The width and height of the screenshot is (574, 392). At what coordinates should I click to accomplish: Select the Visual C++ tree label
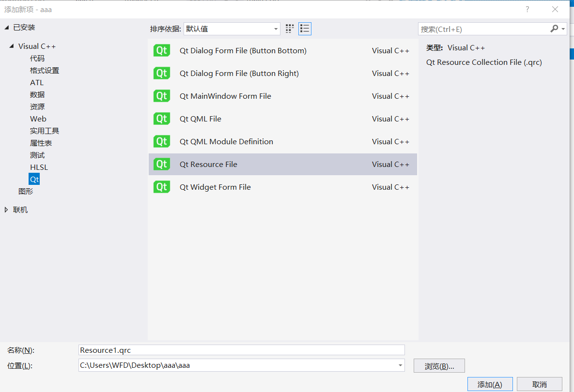(x=37, y=46)
